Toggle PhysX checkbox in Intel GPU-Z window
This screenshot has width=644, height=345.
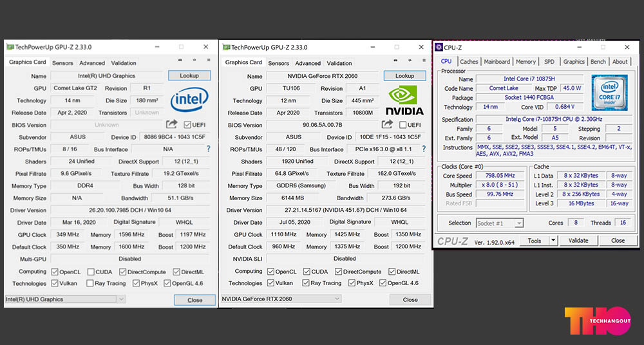coord(136,283)
